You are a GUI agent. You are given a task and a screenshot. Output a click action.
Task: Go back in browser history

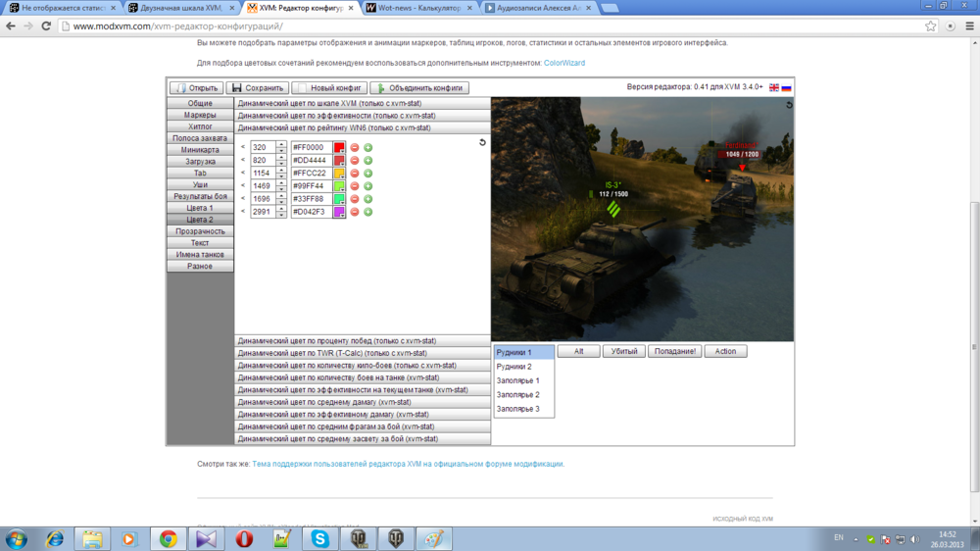[11, 26]
